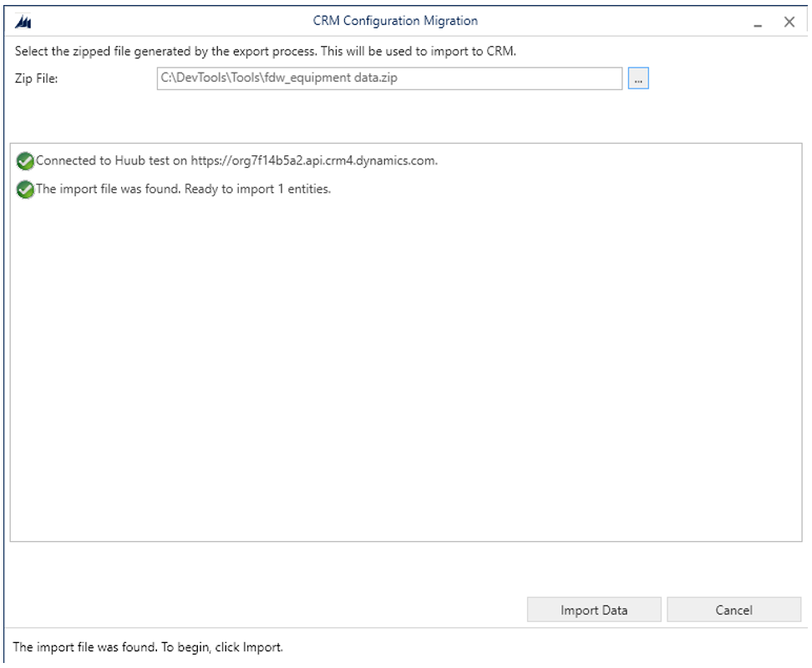Click the org7f14b5a2 dynamics.com URL in the log
The height and width of the screenshot is (668, 812).
[313, 161]
